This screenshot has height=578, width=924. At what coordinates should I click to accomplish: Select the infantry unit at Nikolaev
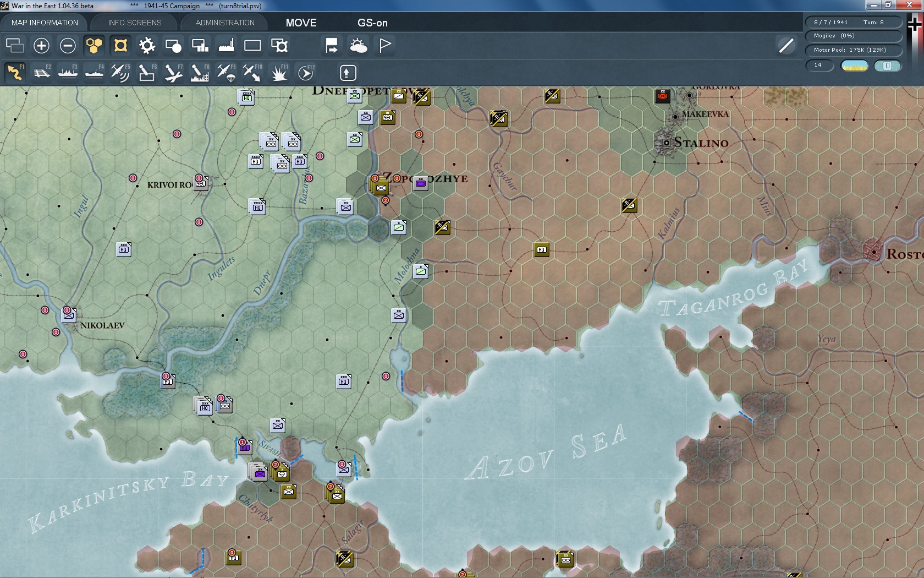(x=69, y=315)
